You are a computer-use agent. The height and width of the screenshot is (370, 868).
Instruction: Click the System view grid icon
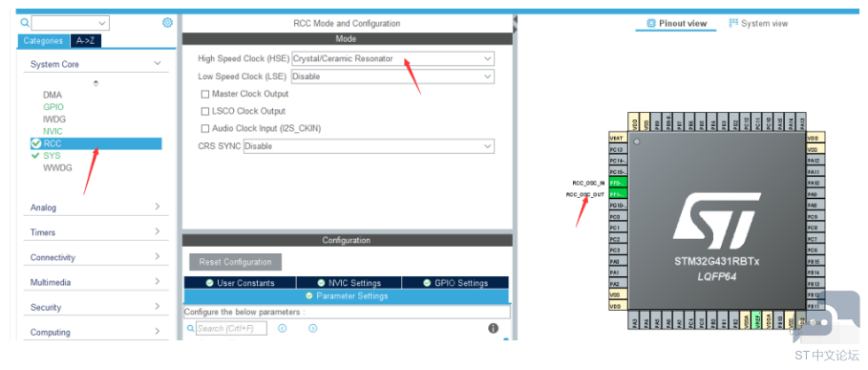733,23
